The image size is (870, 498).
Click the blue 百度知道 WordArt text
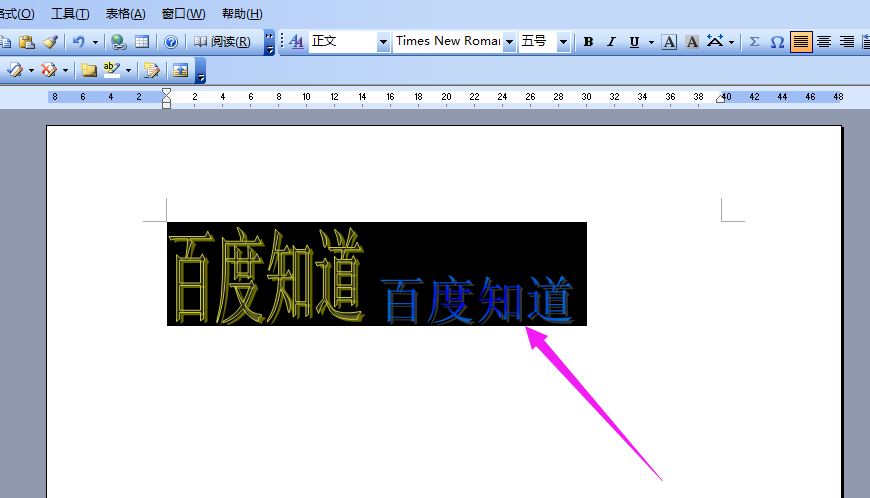(x=477, y=300)
